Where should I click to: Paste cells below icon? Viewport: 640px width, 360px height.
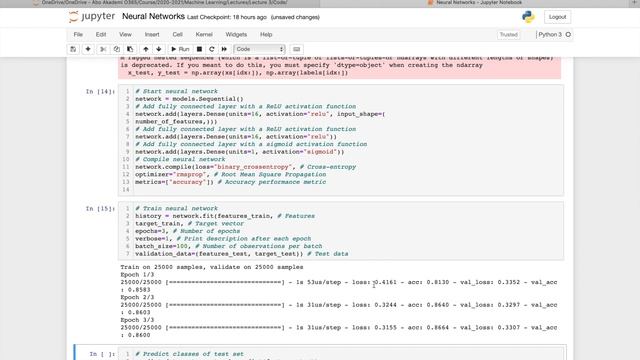(x=130, y=49)
